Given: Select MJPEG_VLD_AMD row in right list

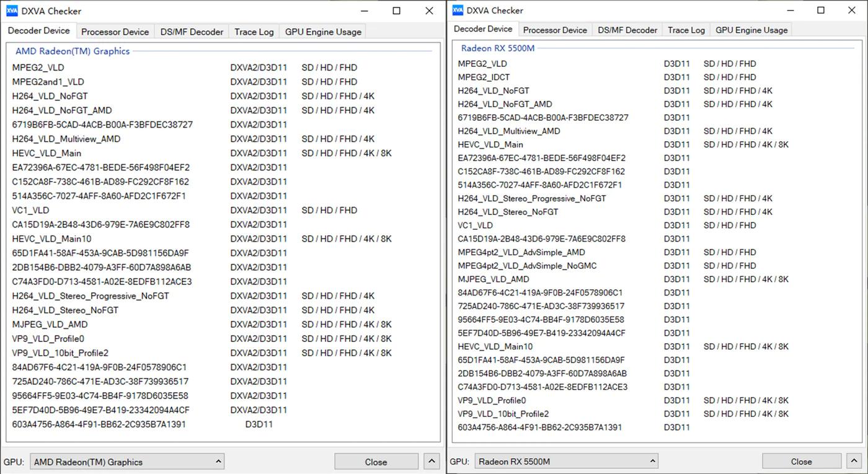Looking at the screenshot, I should pos(494,279).
